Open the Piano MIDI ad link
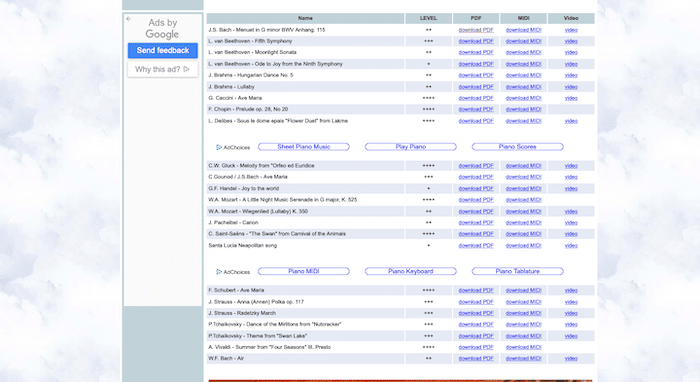700x382 pixels. click(304, 271)
